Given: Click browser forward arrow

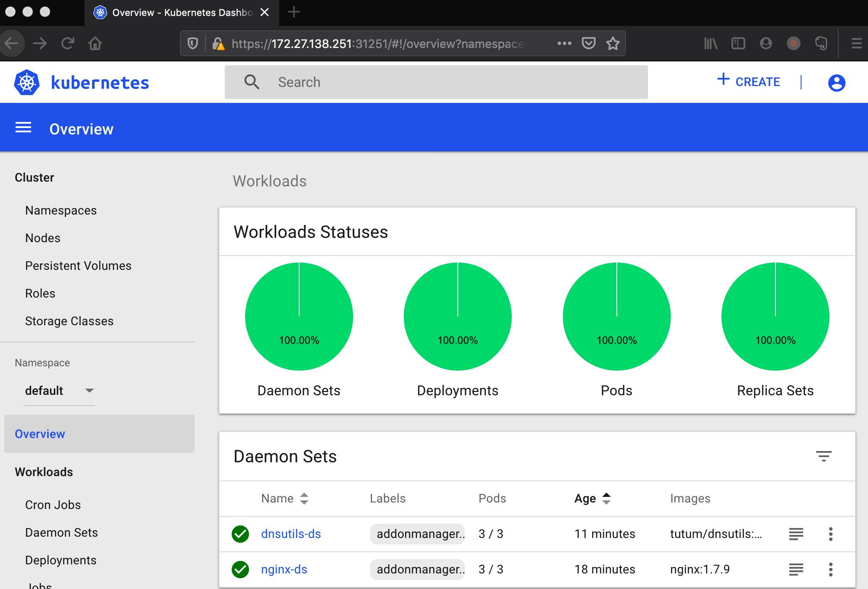Looking at the screenshot, I should [x=40, y=43].
